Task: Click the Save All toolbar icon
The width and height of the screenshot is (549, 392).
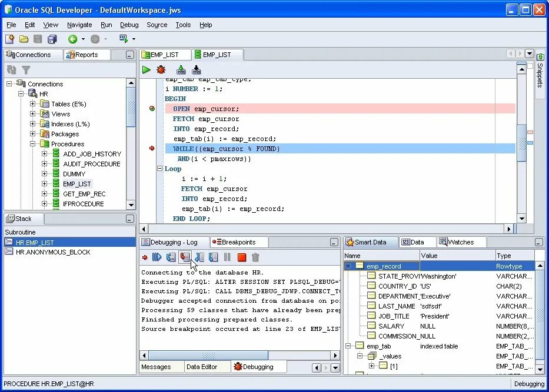Action: pos(52,39)
